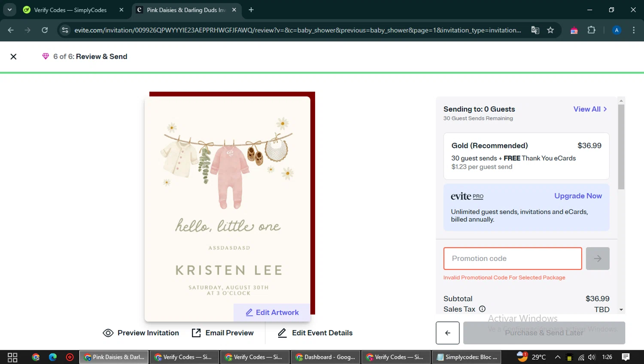
Task: Switch to Verify Codes — SimplyCodes tab
Action: click(x=70, y=10)
